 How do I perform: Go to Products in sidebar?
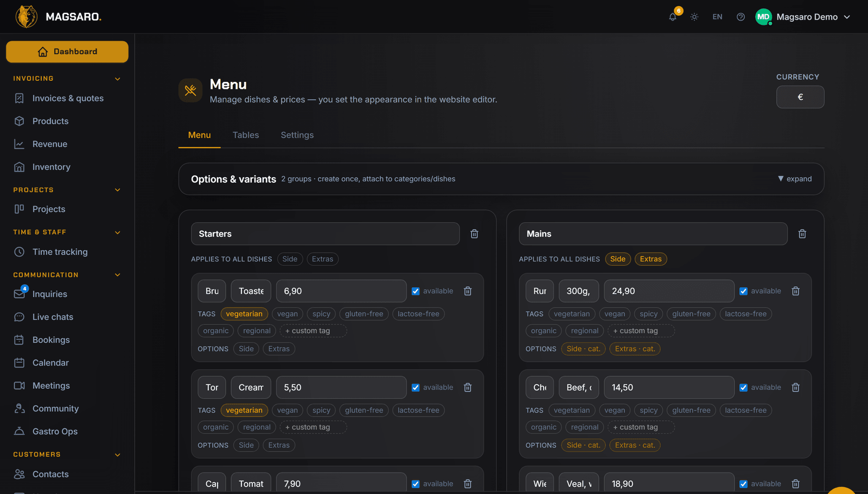pos(67,121)
